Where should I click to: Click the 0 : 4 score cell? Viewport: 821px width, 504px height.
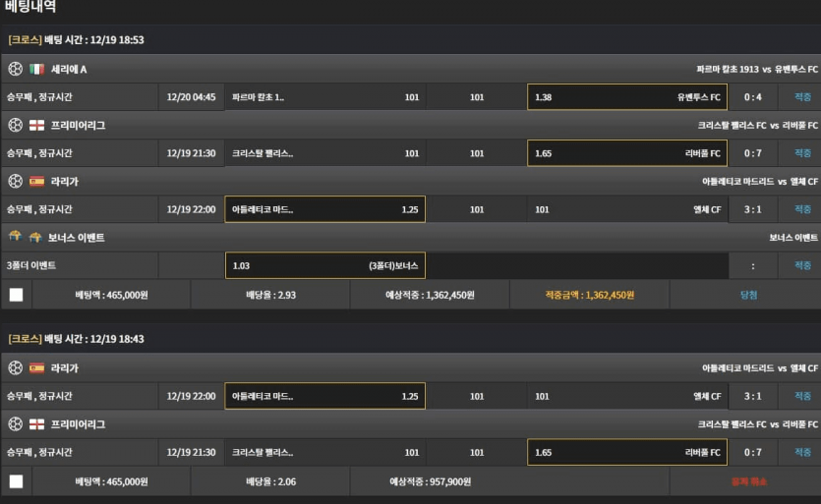point(753,97)
